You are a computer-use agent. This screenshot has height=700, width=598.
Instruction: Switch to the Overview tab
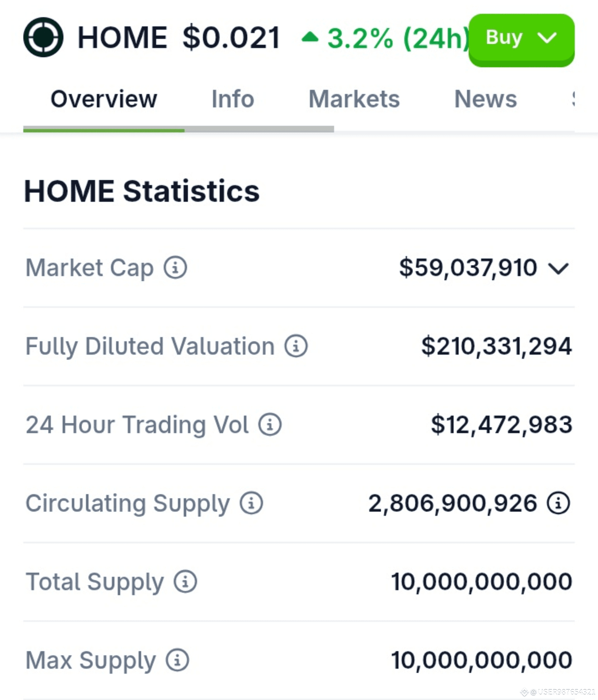[x=104, y=99]
